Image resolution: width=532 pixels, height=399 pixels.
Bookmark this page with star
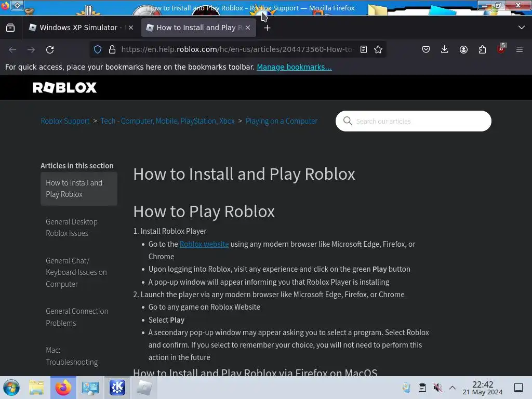pyautogui.click(x=378, y=49)
